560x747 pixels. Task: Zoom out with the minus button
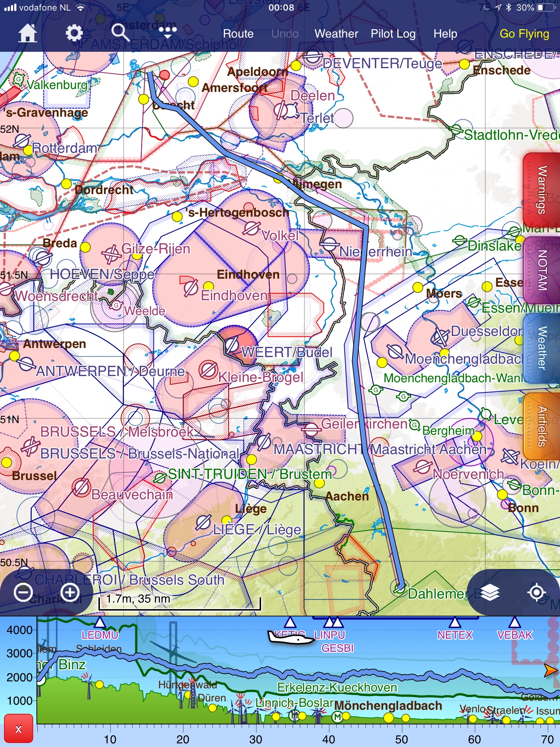click(23, 592)
